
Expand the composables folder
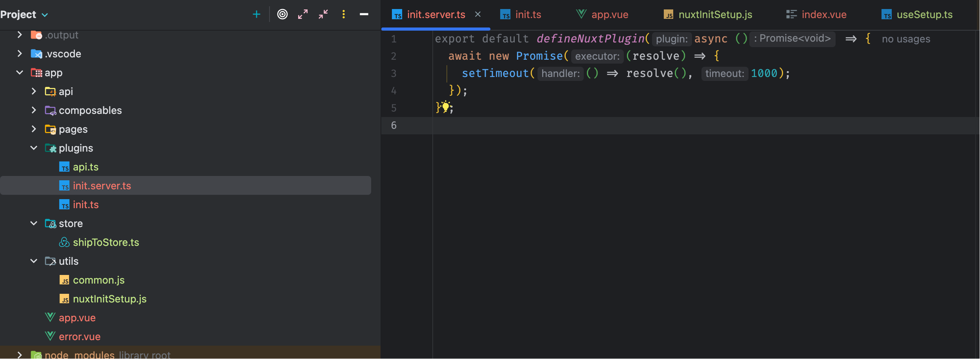click(x=34, y=110)
